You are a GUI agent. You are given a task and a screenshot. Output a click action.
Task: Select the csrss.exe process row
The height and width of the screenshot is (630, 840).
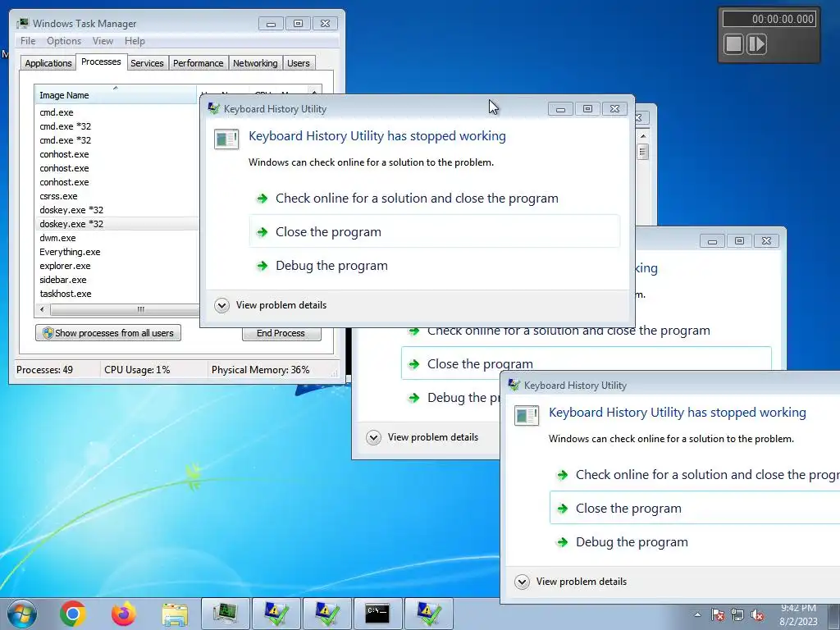tap(58, 196)
